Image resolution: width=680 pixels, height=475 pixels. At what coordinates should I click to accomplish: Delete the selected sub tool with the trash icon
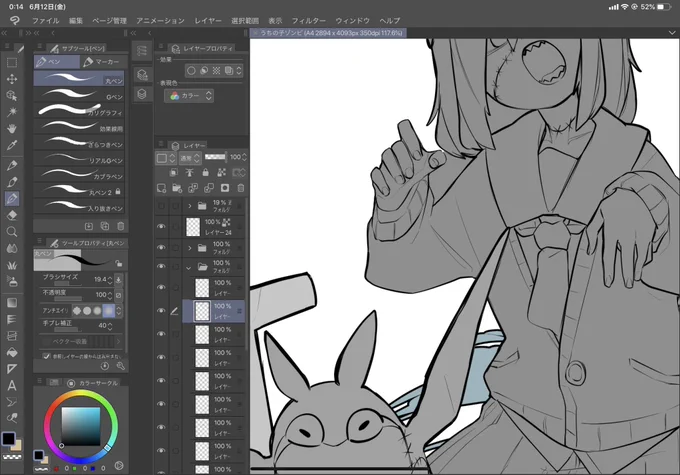pos(121,226)
